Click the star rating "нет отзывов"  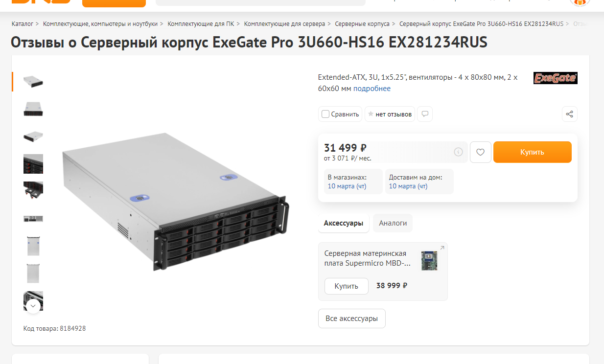click(x=390, y=114)
